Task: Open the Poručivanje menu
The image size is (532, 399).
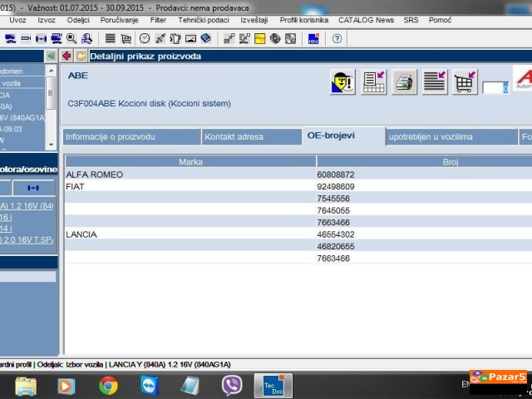Action: 119,20
